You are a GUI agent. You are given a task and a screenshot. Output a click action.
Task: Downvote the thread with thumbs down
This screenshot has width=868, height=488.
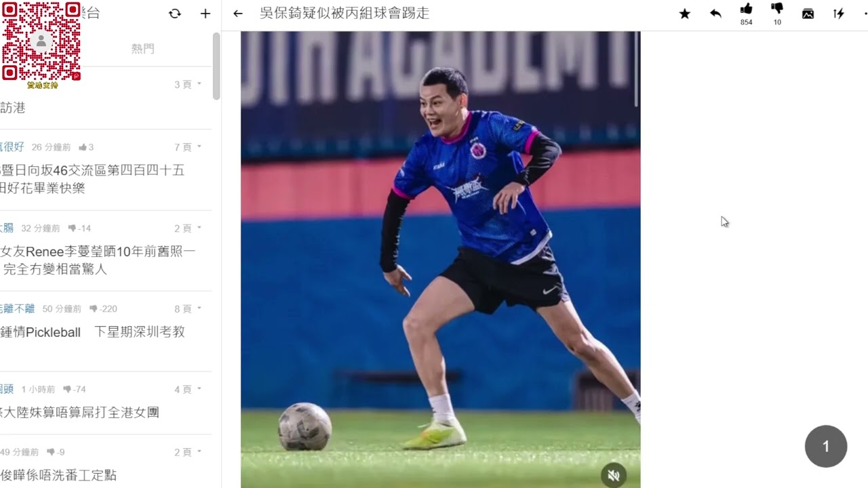[777, 9]
